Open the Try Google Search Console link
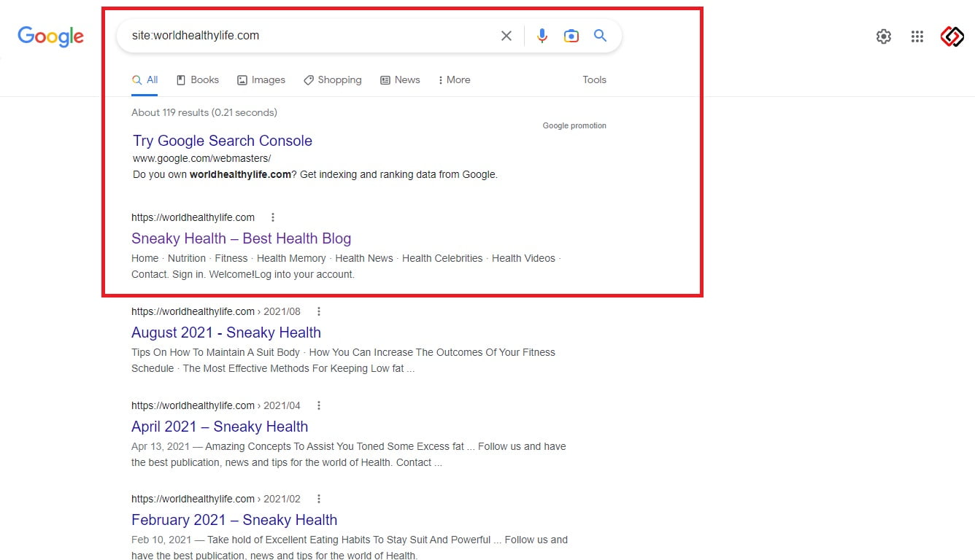 coord(223,141)
